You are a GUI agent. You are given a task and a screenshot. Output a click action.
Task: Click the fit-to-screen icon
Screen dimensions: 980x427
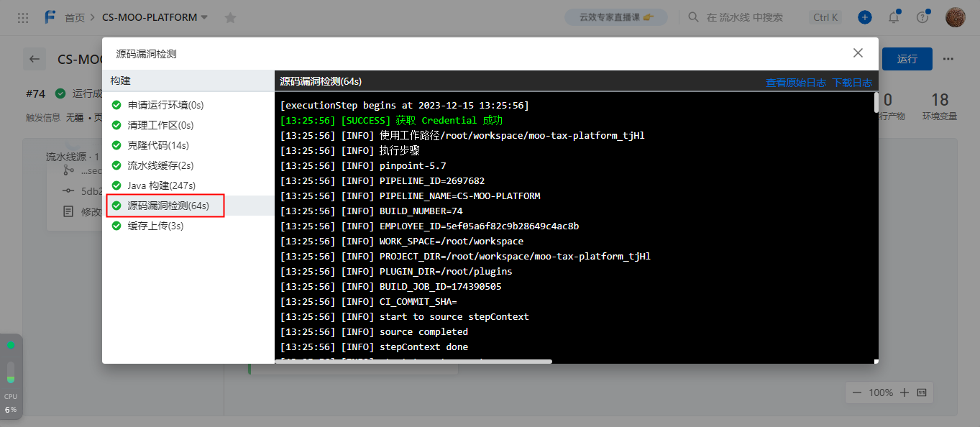(x=922, y=392)
